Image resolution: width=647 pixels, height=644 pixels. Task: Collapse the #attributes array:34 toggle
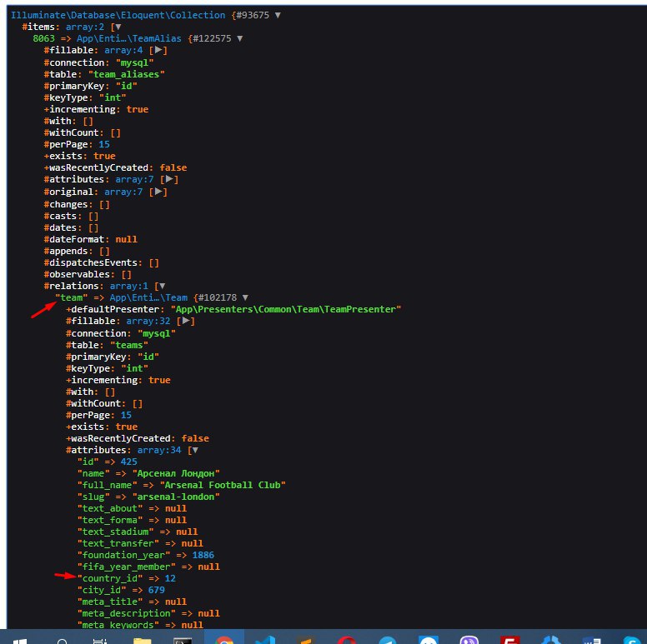(x=195, y=450)
